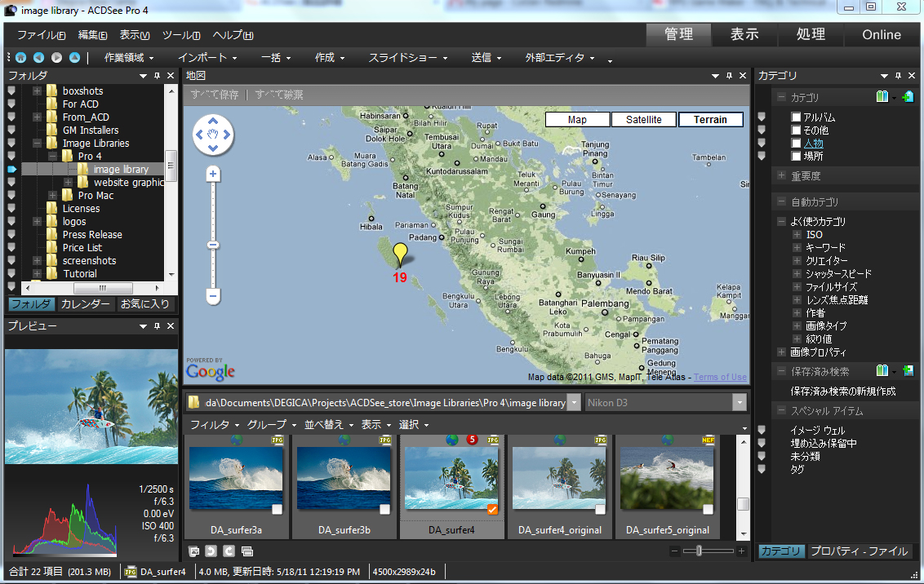Image resolution: width=924 pixels, height=584 pixels.
Task: Open the 作業領域 dropdown
Action: (x=129, y=58)
